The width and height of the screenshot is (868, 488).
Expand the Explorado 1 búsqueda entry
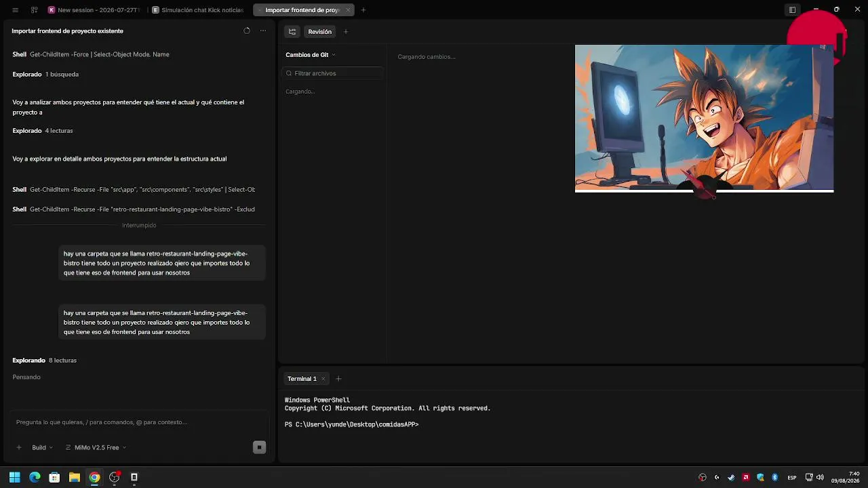[45, 75]
